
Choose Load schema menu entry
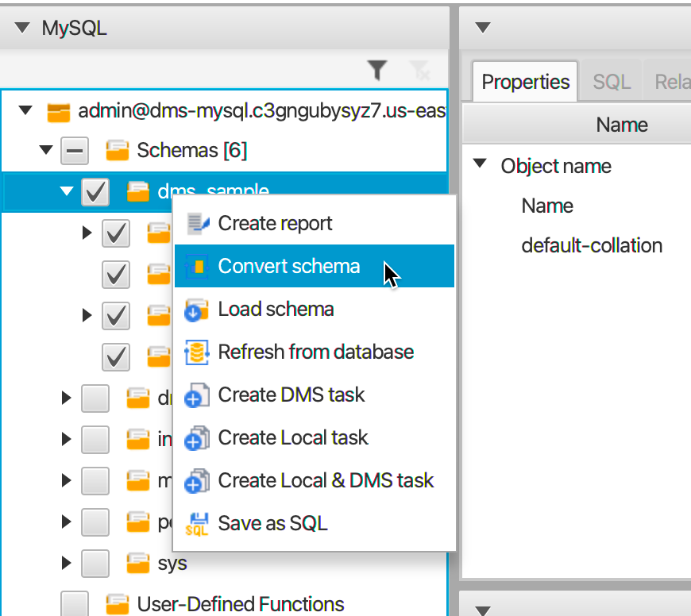315,309
